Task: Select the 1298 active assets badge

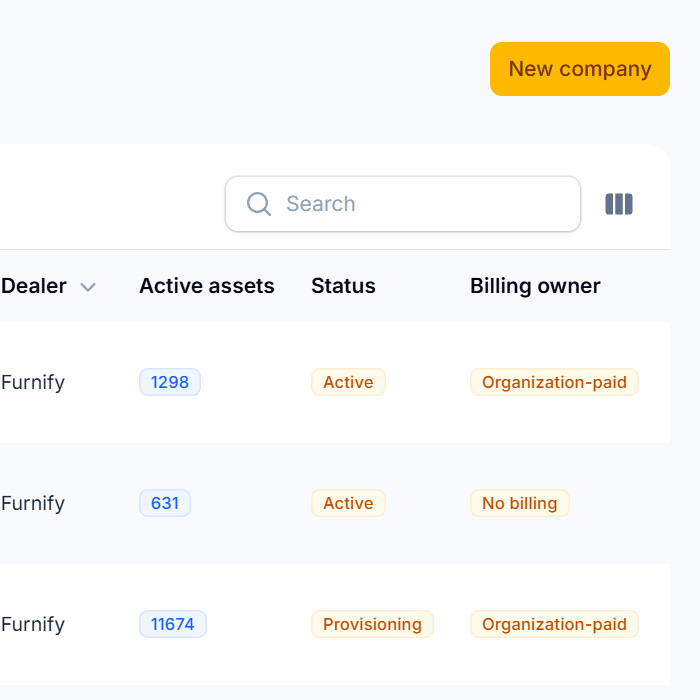Action: click(170, 382)
